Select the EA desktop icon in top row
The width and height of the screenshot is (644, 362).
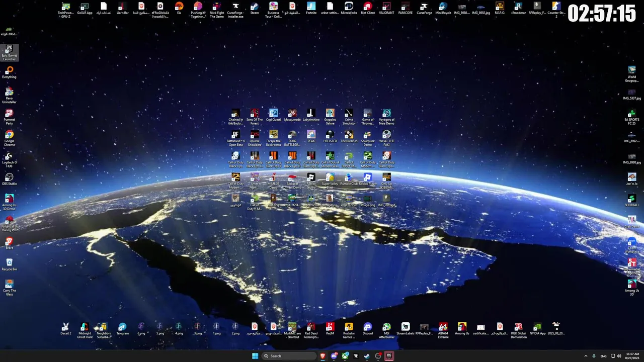coord(179,9)
